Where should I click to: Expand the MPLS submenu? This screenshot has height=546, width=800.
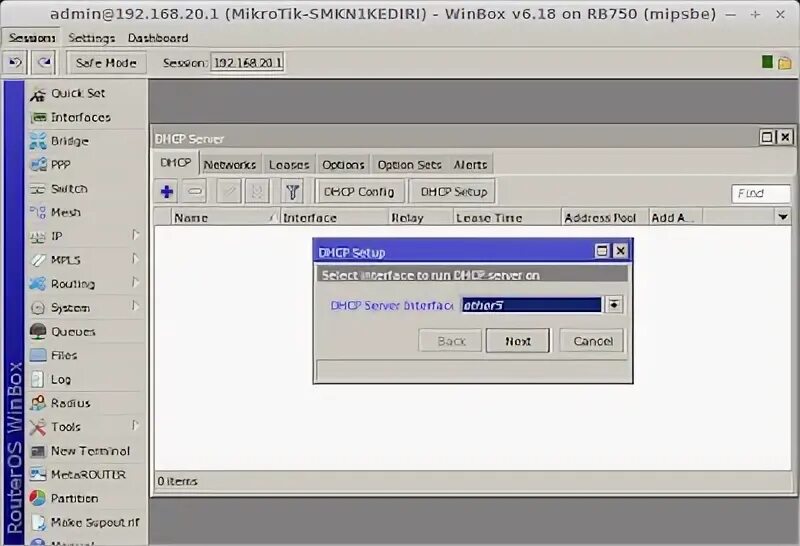[135, 259]
